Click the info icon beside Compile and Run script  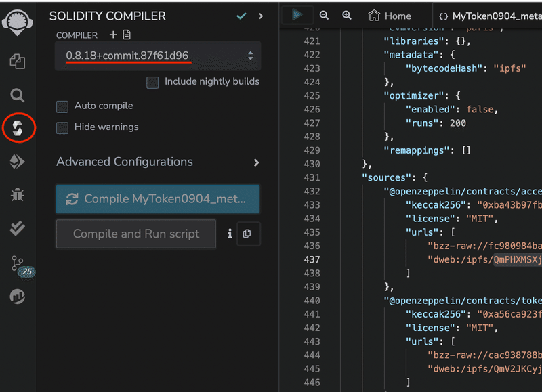click(230, 234)
